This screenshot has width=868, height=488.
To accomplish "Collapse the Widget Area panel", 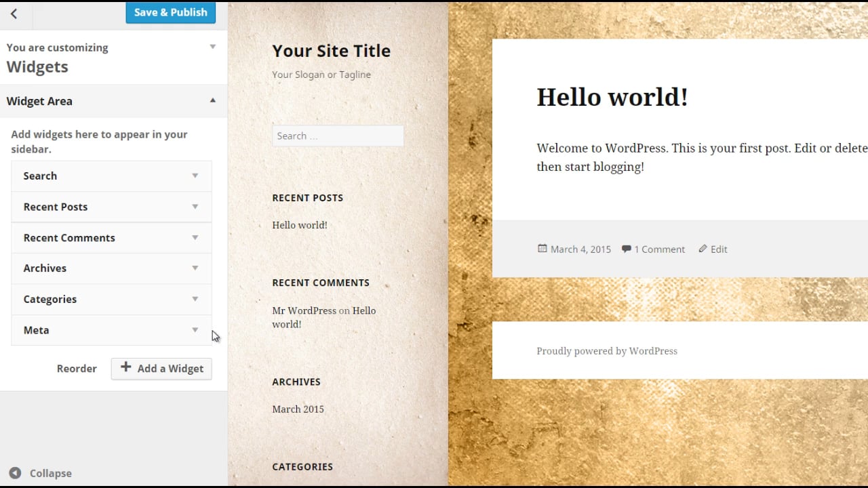I will (212, 100).
